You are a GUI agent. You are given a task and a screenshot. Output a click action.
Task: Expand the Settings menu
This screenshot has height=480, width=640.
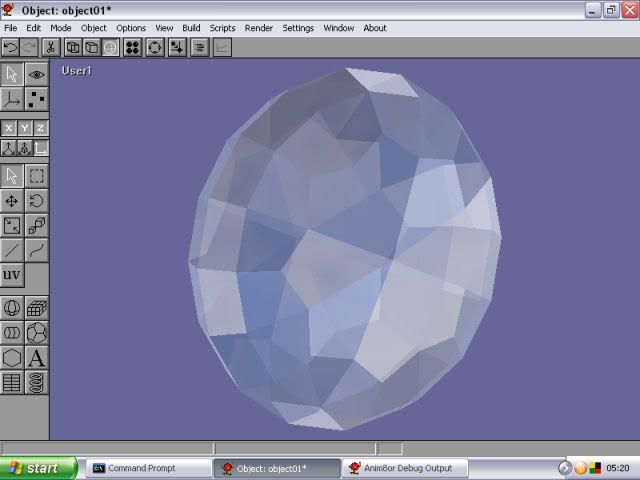coord(298,28)
